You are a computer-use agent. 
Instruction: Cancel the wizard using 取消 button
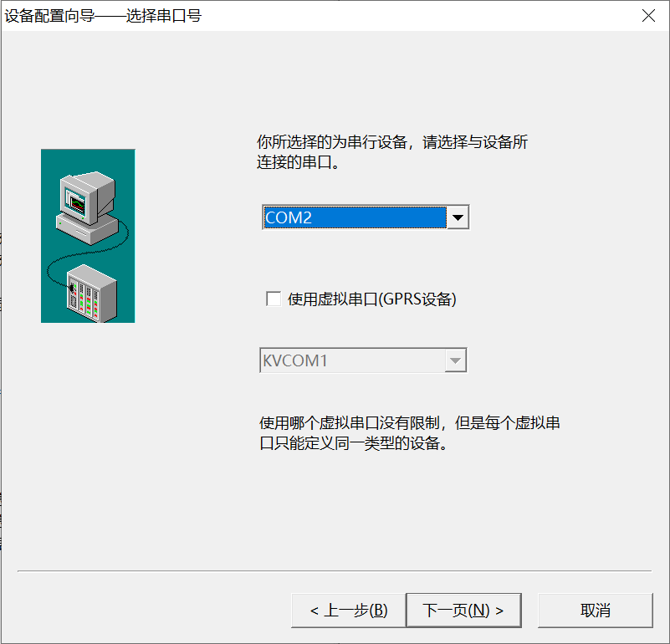(x=595, y=611)
